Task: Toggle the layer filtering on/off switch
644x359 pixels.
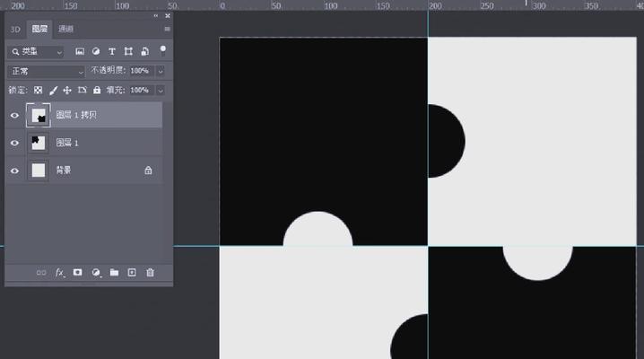Action: click(163, 50)
